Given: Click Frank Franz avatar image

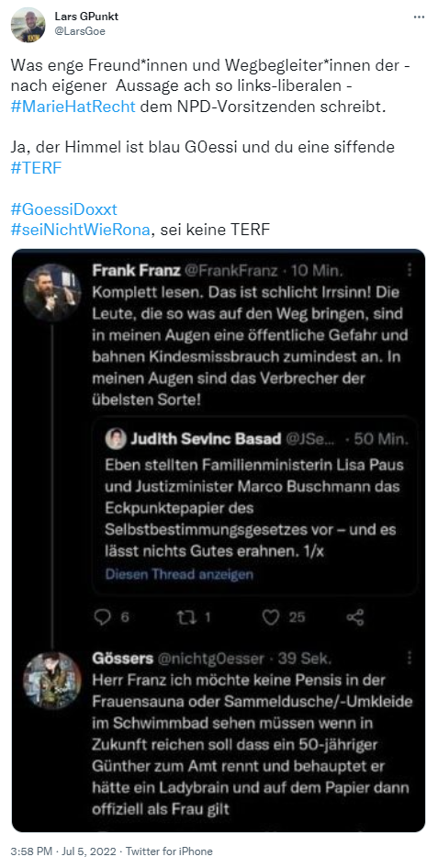Looking at the screenshot, I should [x=52, y=292].
